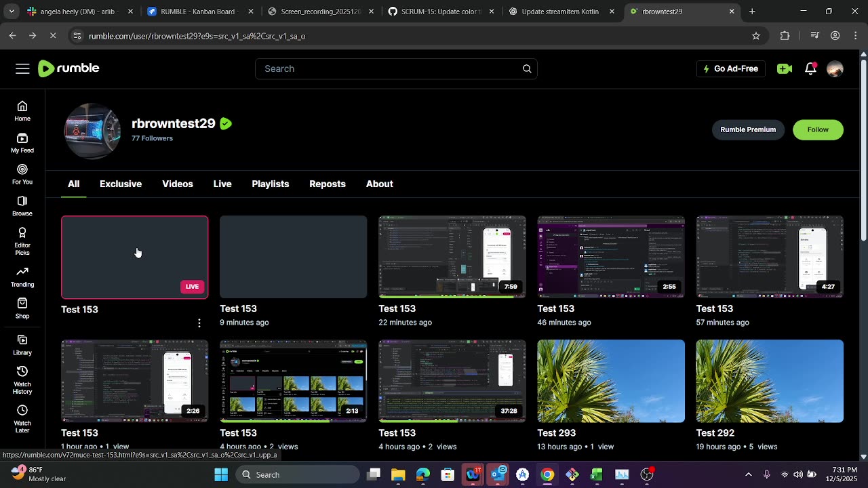Open three-dot options for live Test 153

(199, 323)
